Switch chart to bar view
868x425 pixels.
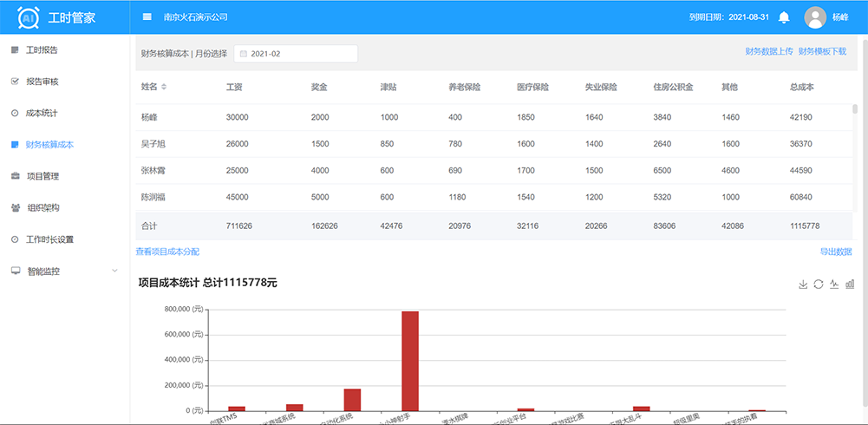pyautogui.click(x=850, y=284)
